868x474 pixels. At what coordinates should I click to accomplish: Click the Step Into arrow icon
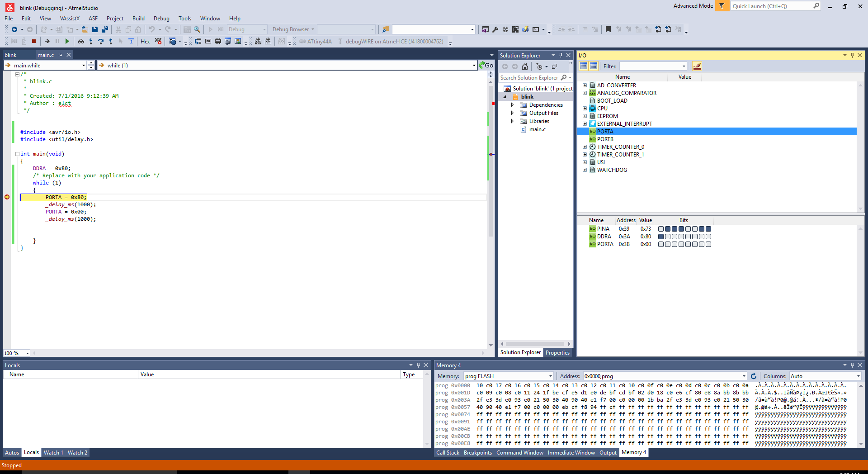pos(91,41)
